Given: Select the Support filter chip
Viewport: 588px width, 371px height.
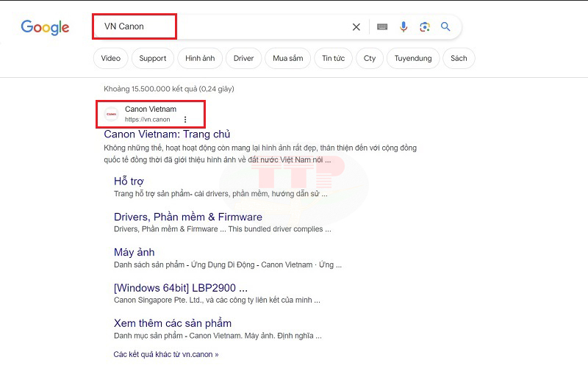Looking at the screenshot, I should 153,58.
